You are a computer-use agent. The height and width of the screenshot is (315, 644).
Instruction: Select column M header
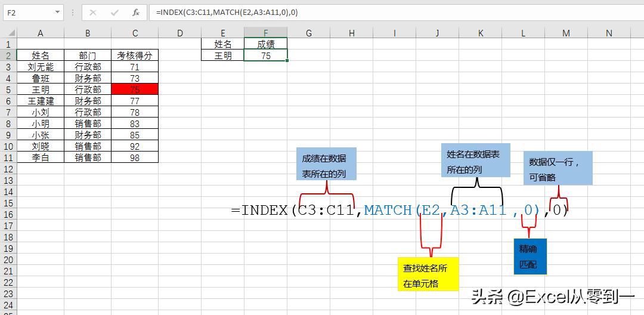point(566,33)
